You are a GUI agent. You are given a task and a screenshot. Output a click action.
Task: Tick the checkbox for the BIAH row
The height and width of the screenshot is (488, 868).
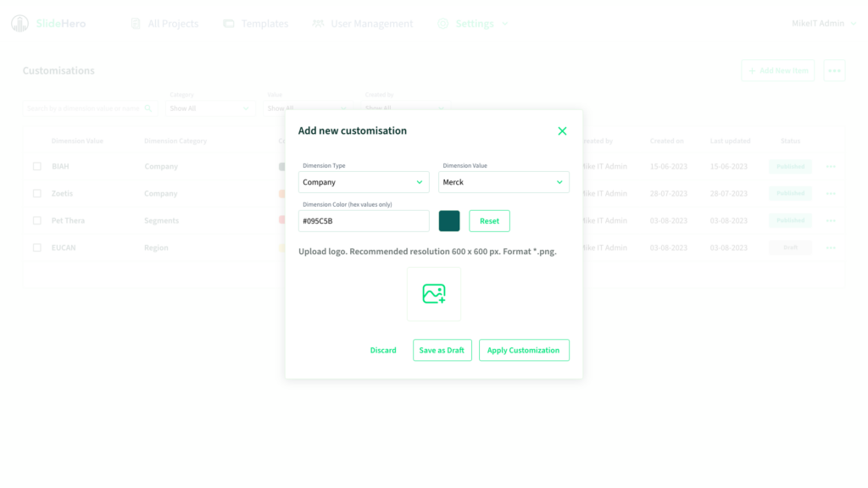pos(36,167)
